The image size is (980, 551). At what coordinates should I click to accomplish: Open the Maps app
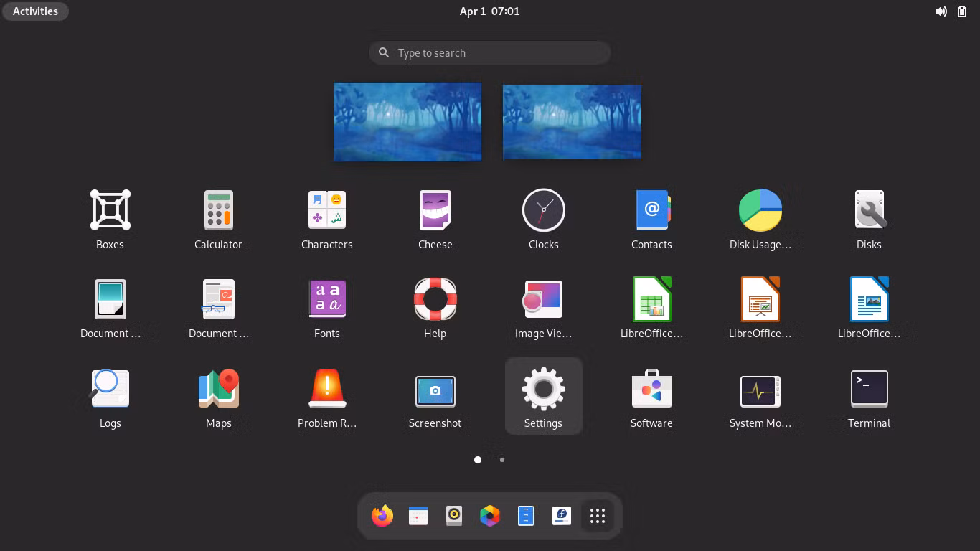[218, 397]
